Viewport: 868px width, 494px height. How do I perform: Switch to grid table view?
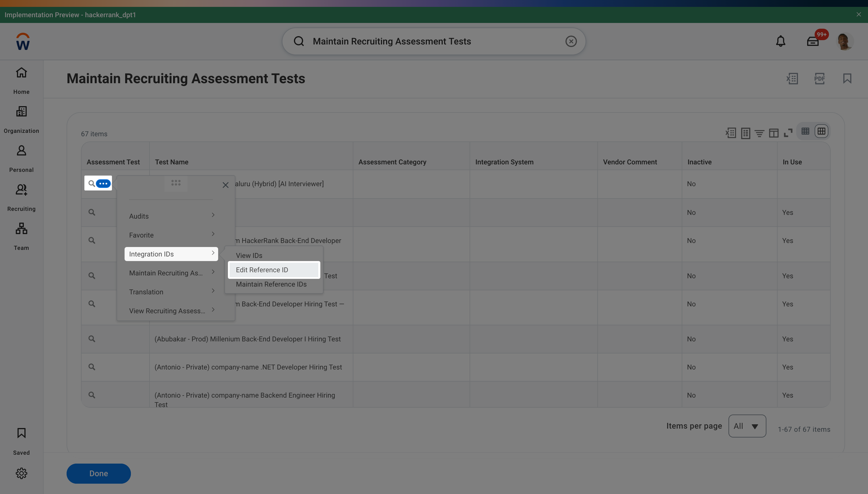click(821, 131)
